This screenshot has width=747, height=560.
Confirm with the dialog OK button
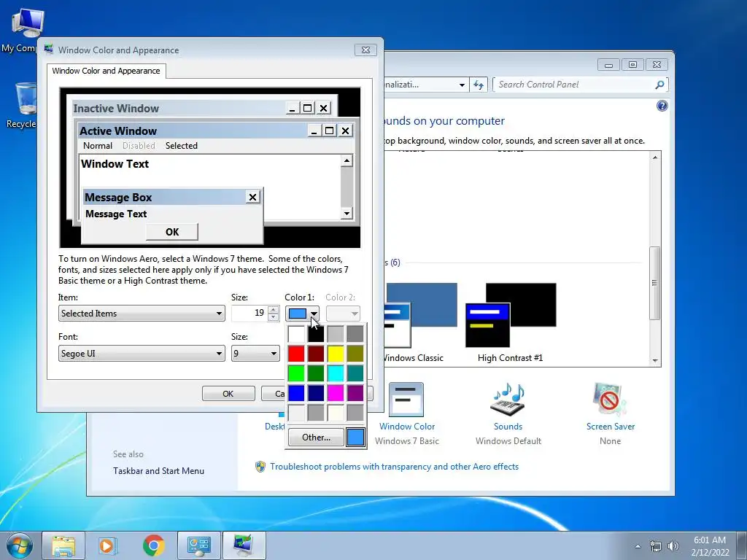click(x=228, y=394)
